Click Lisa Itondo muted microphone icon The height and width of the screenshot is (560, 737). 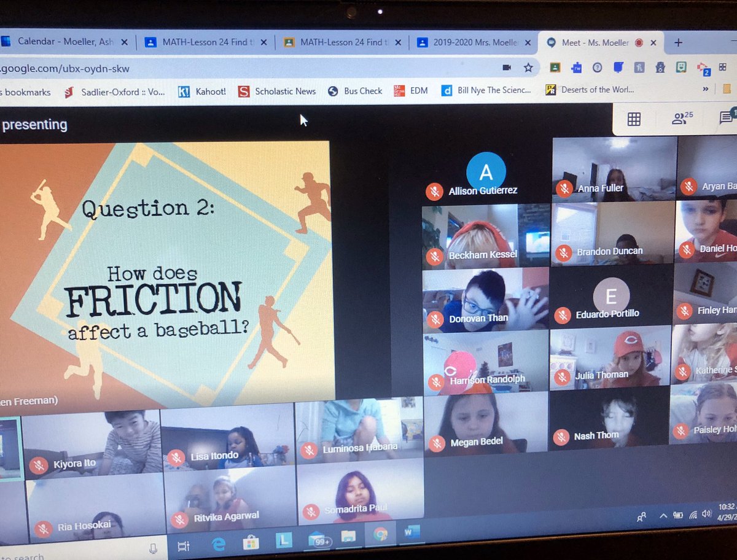177,458
